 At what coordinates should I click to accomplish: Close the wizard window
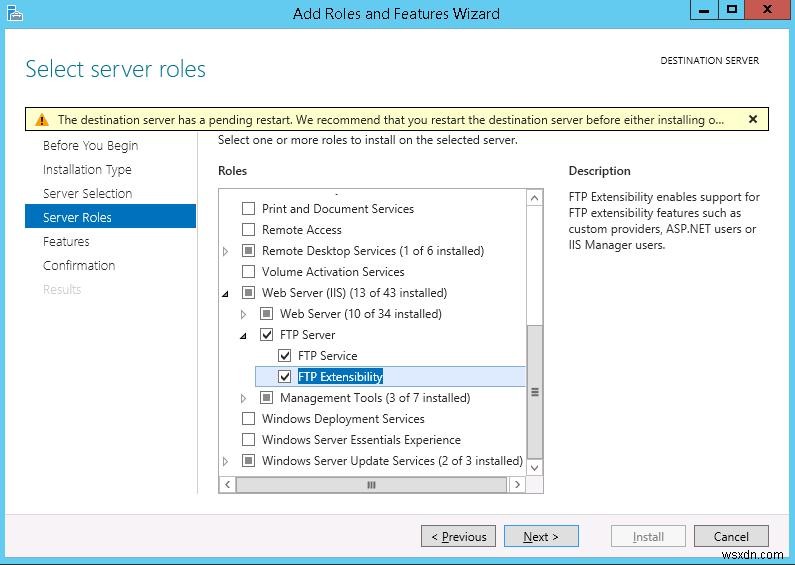768,10
